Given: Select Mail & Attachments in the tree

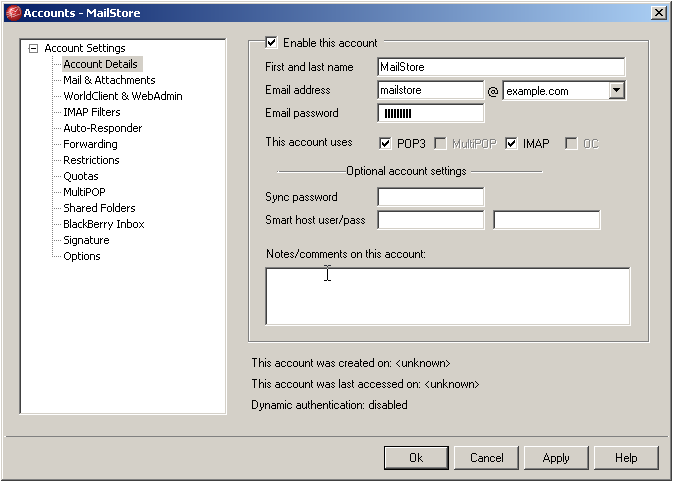Looking at the screenshot, I should [109, 80].
